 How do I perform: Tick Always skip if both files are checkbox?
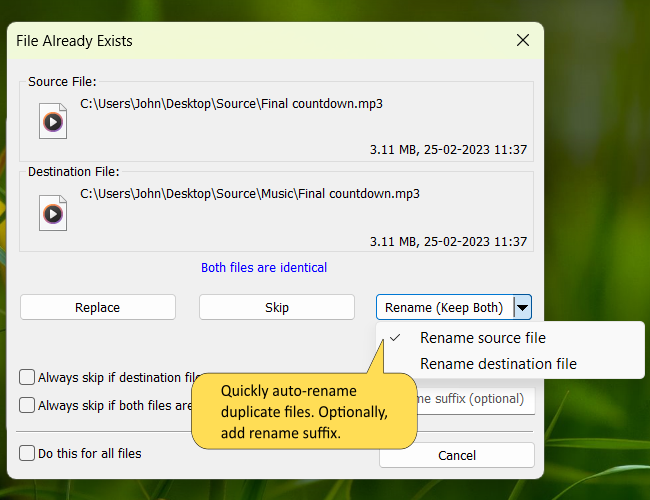pos(28,406)
